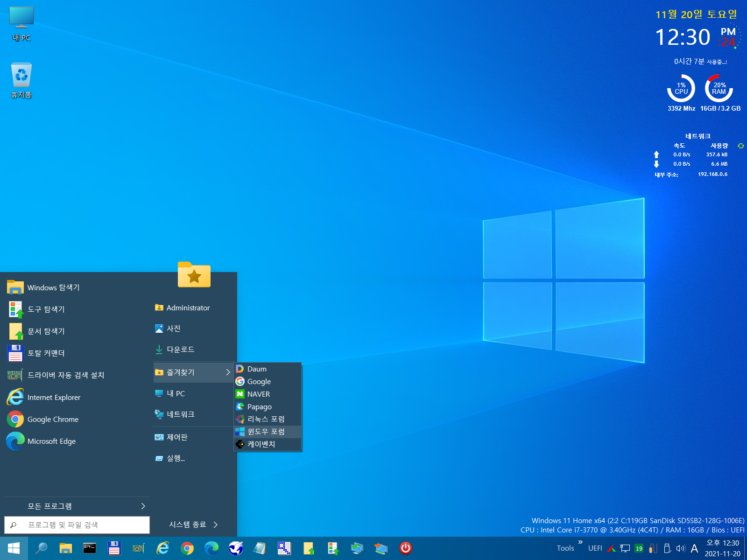The width and height of the screenshot is (747, 560).
Task: Open Papago favorite link
Action: click(268, 407)
